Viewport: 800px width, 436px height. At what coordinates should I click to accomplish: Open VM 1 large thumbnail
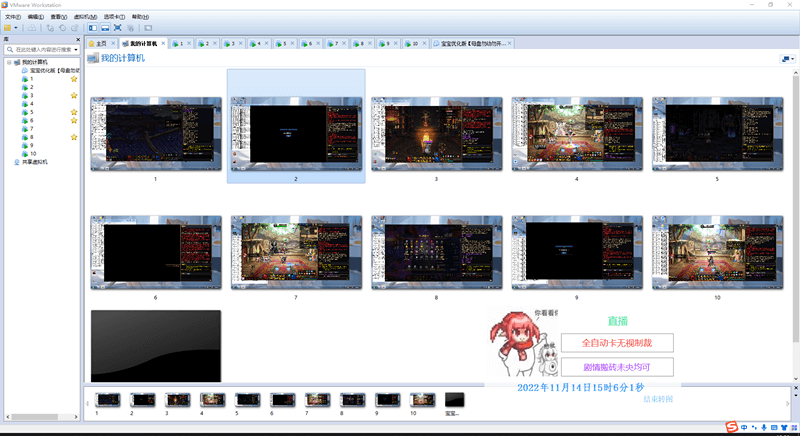click(x=156, y=134)
